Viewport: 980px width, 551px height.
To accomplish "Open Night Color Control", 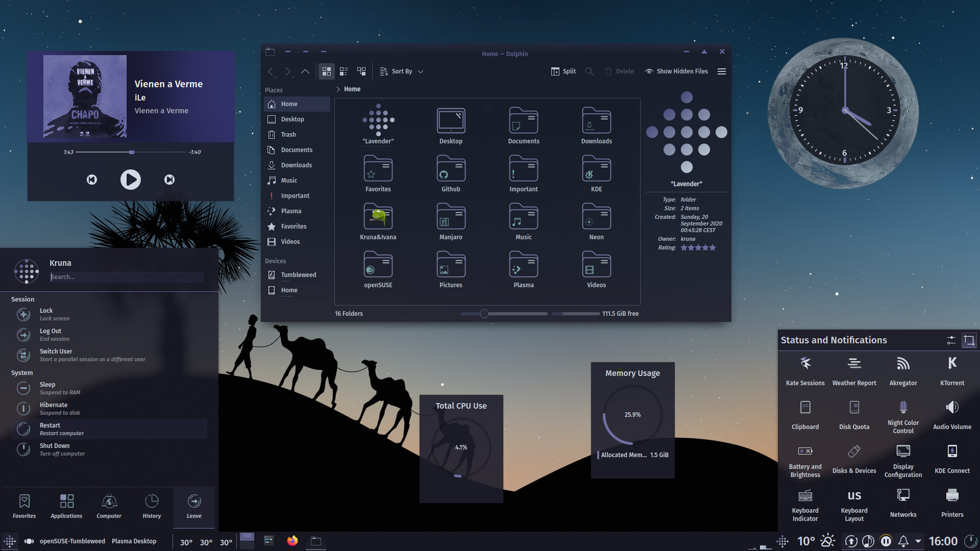I will pyautogui.click(x=903, y=417).
